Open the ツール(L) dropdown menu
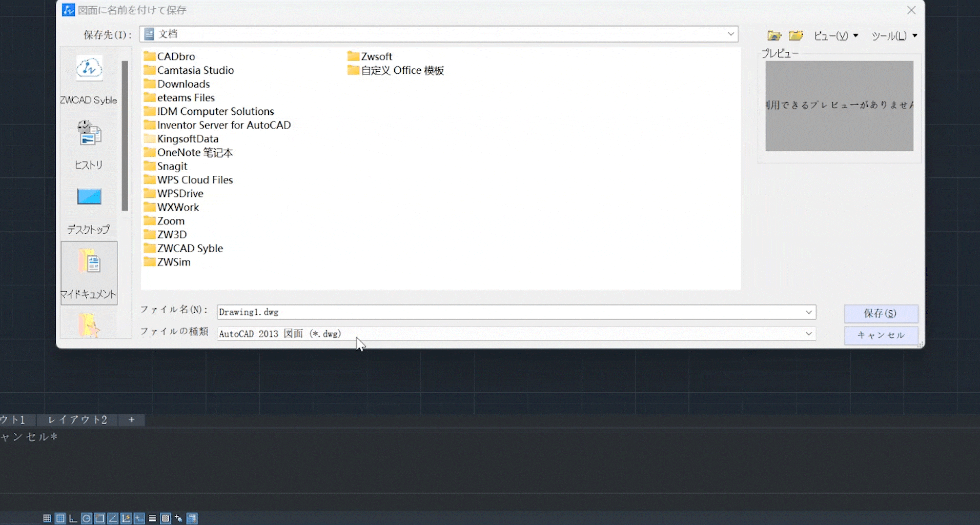 (x=894, y=35)
